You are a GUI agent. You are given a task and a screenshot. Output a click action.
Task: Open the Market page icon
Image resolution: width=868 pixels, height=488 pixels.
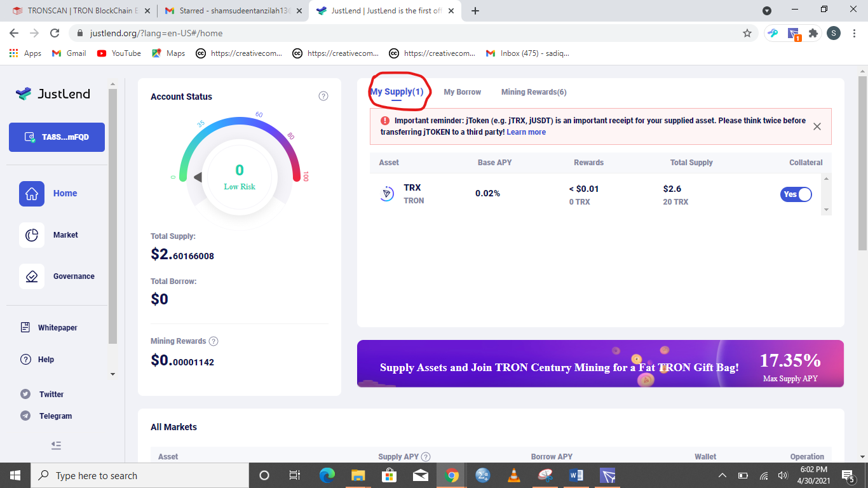click(x=32, y=235)
